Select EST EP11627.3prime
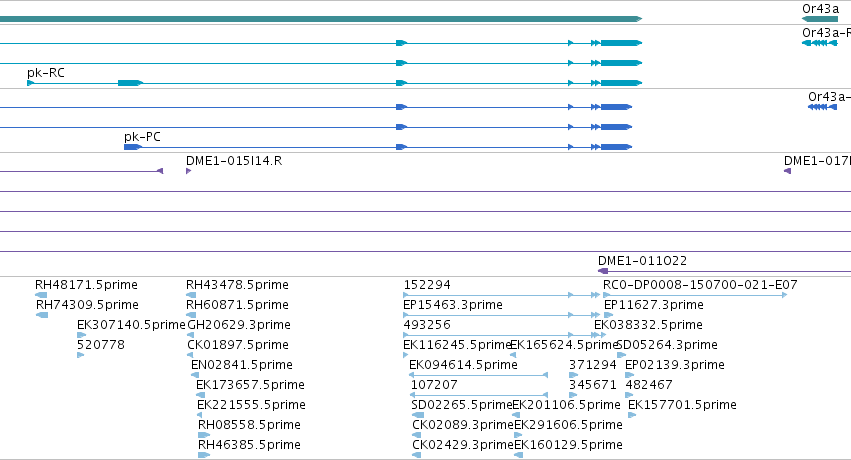851x460 pixels. pyautogui.click(x=653, y=305)
